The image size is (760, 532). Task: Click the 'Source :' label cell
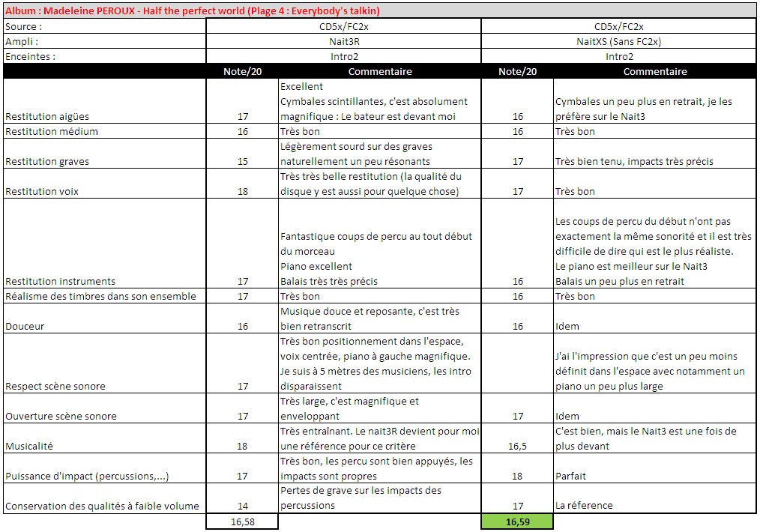pos(105,26)
